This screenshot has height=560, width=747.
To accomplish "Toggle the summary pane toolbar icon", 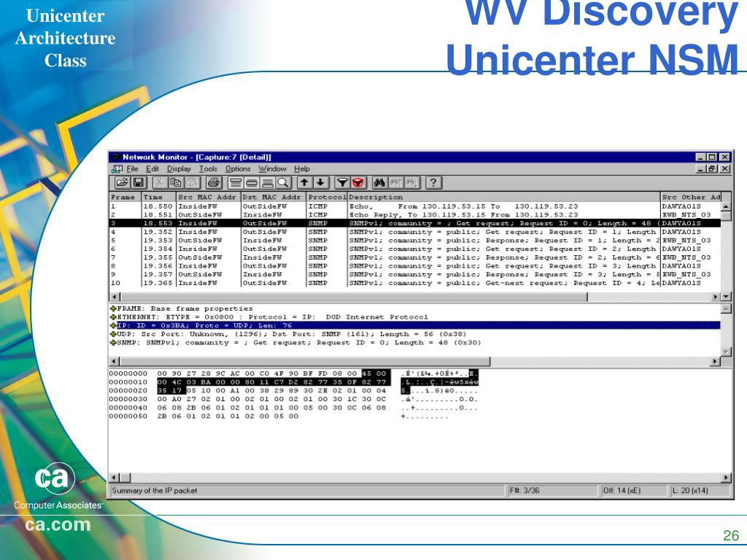I will (x=236, y=183).
